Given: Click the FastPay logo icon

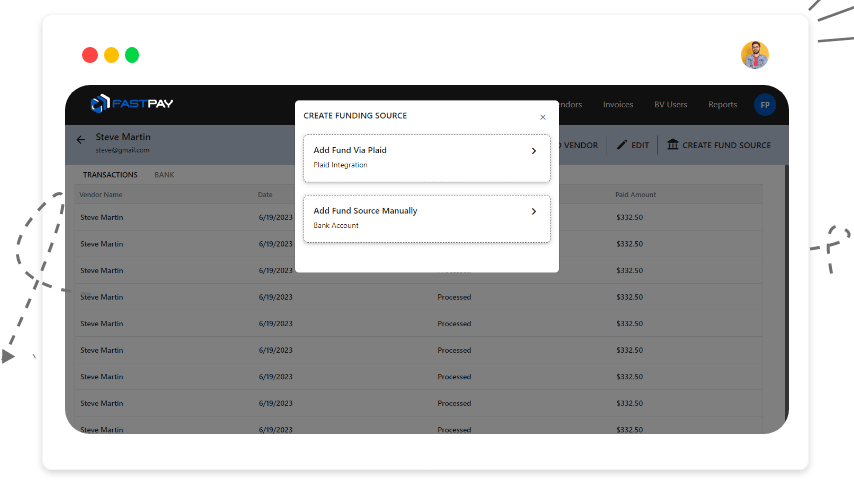Looking at the screenshot, I should point(99,104).
